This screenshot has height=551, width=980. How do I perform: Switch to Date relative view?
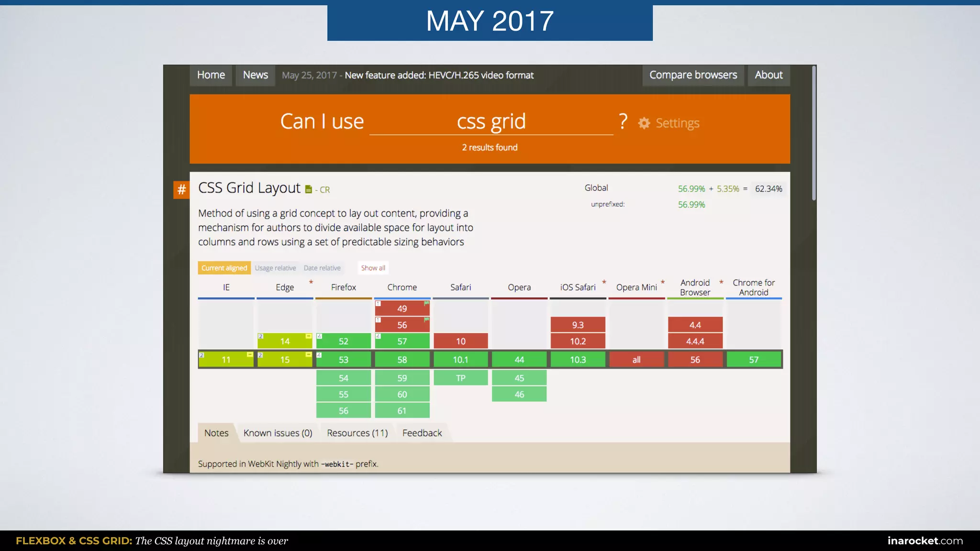tap(322, 268)
